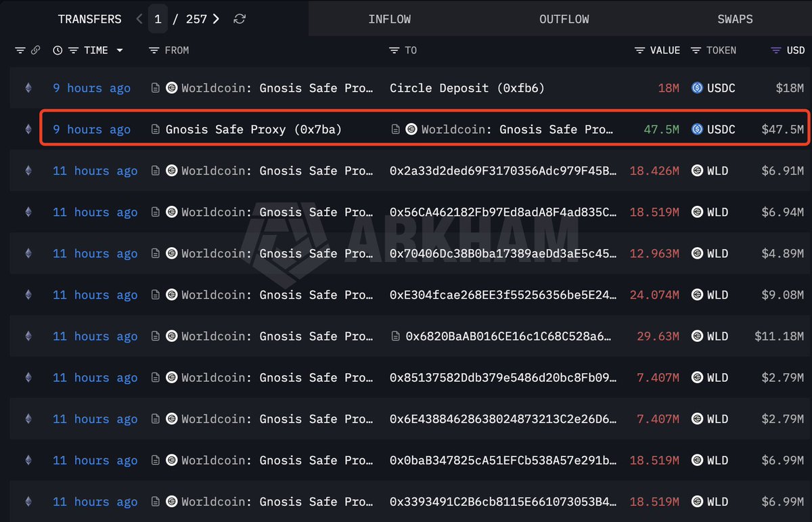Open address 0x2a33d2ded69F3170356Adc979F45B

pos(503,171)
